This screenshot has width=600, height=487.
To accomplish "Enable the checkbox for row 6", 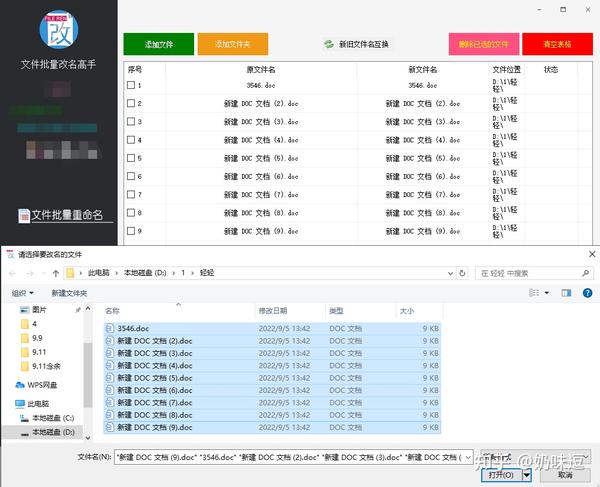I will click(131, 176).
